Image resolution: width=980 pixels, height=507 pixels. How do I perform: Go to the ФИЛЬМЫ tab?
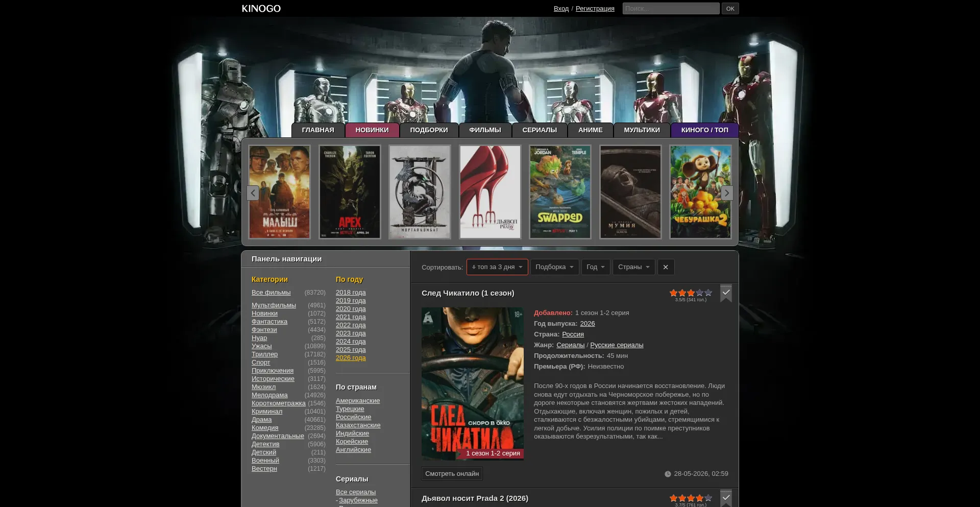tap(485, 130)
